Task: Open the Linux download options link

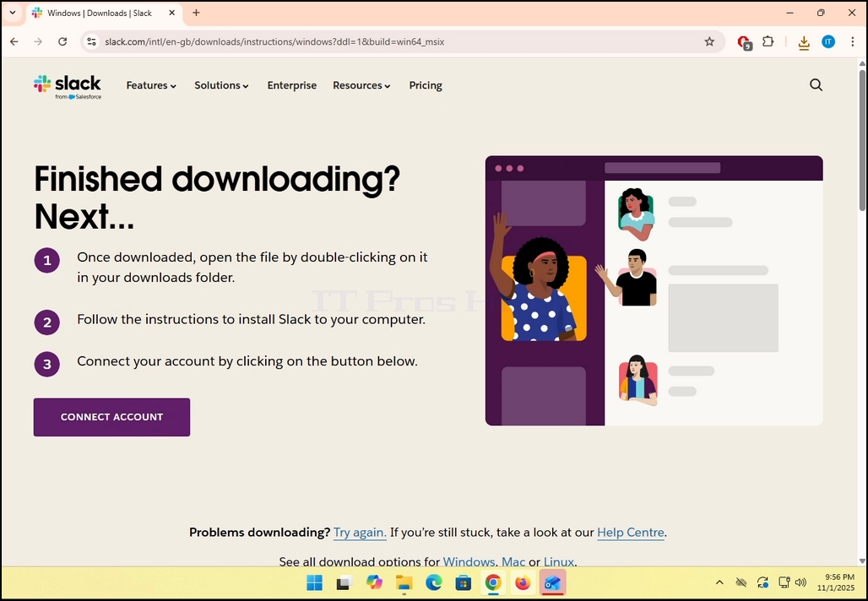Action: click(x=559, y=561)
